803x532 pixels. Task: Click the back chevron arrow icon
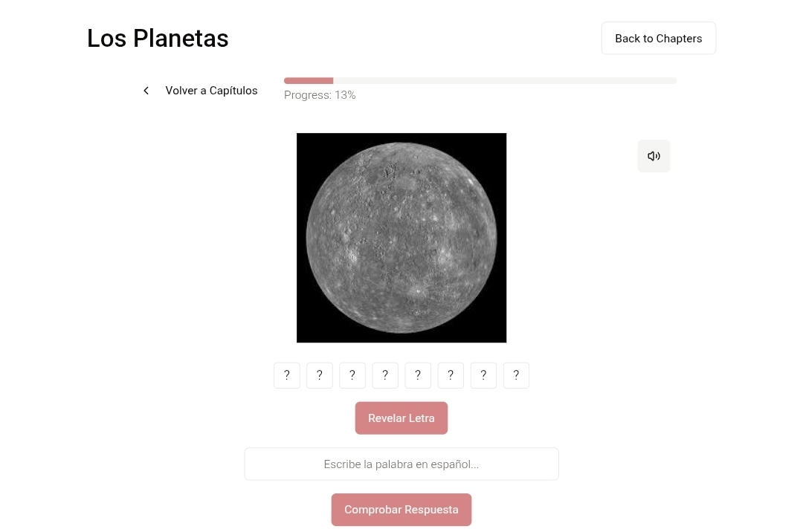(146, 91)
